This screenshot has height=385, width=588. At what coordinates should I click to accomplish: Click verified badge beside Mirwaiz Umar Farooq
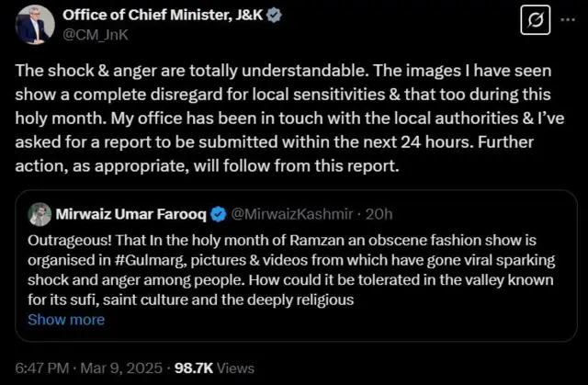tap(220, 215)
